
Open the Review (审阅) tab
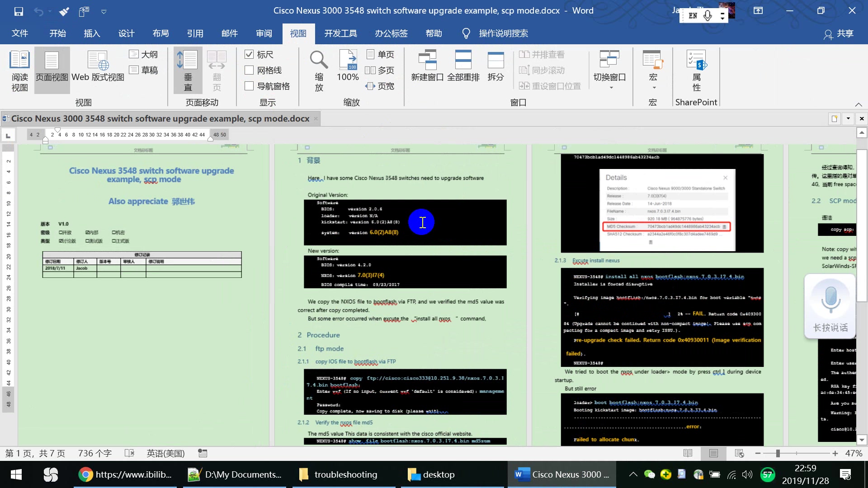pos(264,33)
